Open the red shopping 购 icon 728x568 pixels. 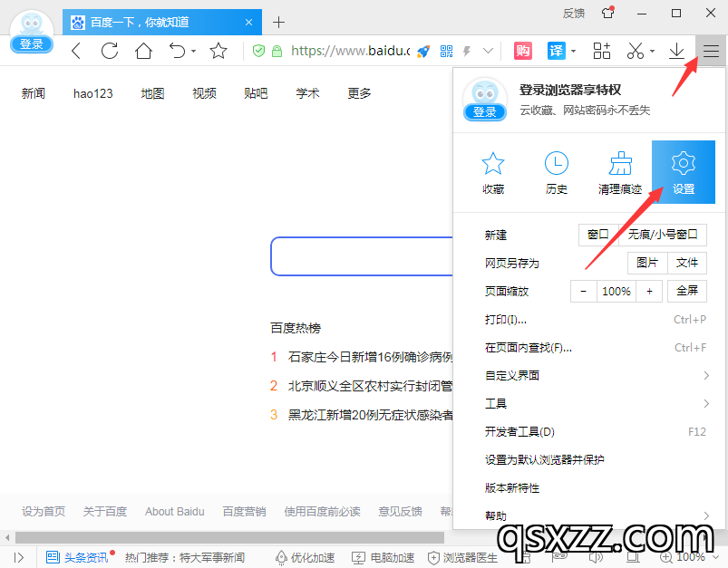(523, 51)
